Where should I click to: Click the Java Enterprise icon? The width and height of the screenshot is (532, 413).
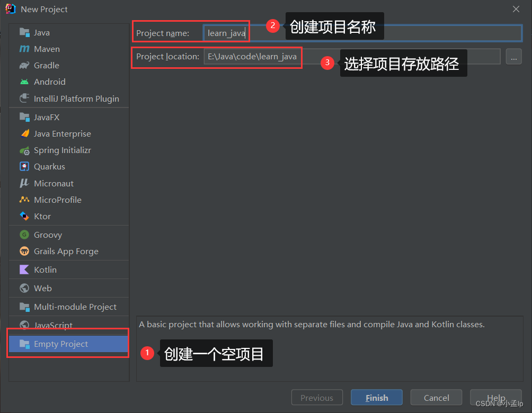[x=24, y=133]
